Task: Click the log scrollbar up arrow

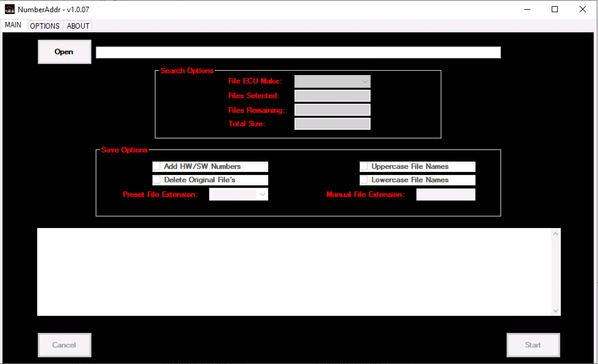Action: (555, 233)
